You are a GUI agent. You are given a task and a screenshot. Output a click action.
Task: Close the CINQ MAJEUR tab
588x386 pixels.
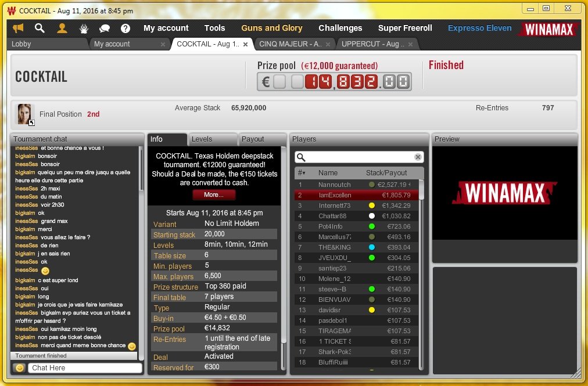click(328, 44)
